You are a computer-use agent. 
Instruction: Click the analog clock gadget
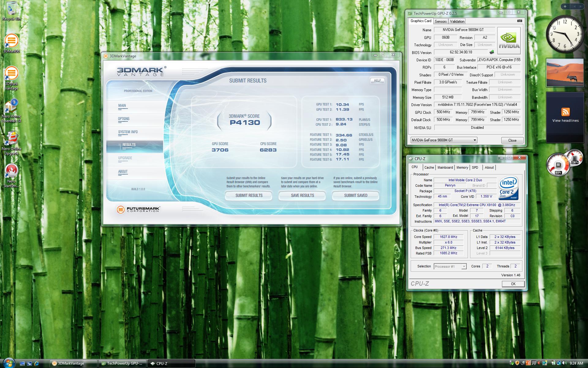[x=565, y=34]
